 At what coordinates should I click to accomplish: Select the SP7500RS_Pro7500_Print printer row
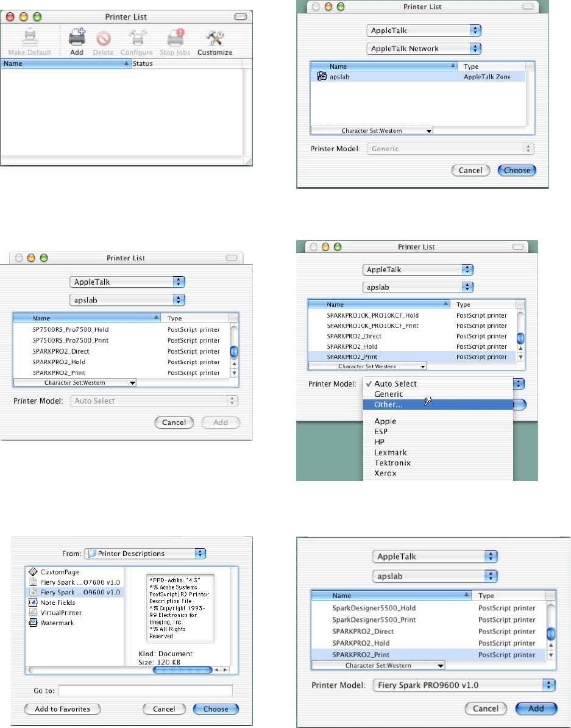121,340
